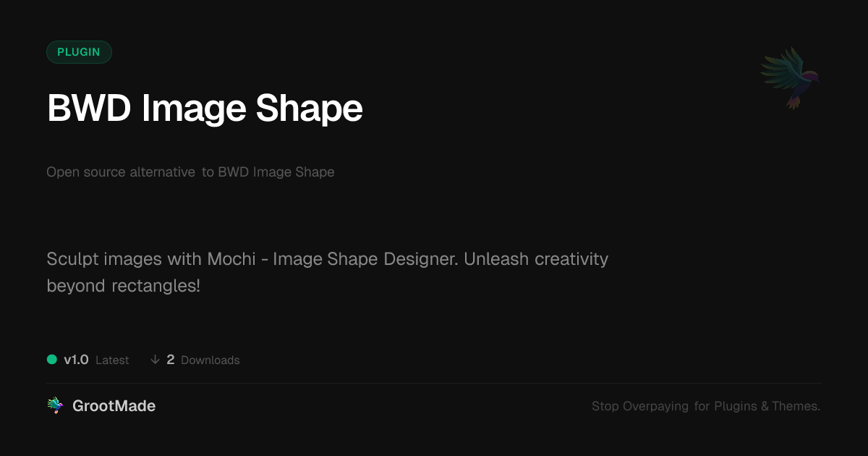
Task: Click the 'beyond rectangles!' description line
Action: pyautogui.click(x=123, y=286)
